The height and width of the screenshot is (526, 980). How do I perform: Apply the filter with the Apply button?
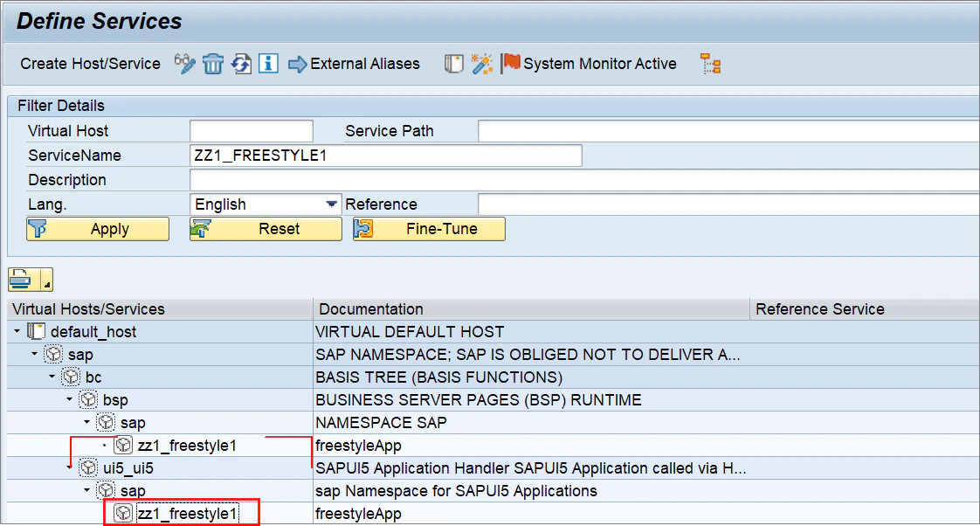[x=98, y=229]
